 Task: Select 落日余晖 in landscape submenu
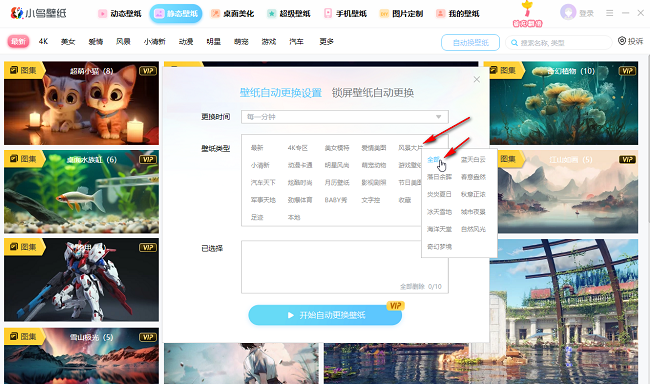tap(439, 177)
